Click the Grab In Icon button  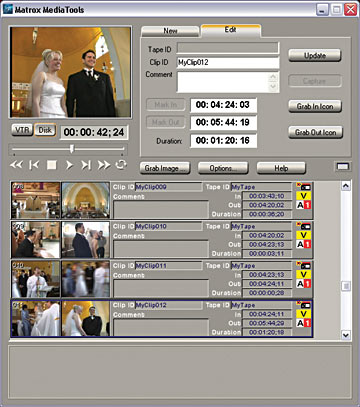(x=315, y=106)
